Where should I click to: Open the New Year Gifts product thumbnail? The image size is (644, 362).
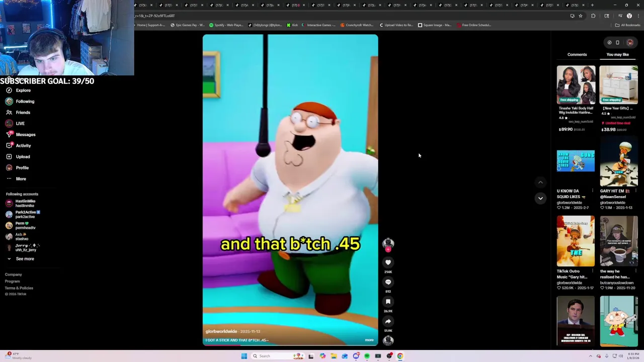(x=618, y=84)
